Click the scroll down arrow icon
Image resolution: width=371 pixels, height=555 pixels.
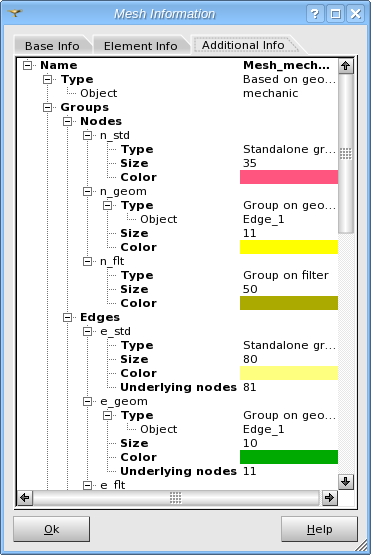pyautogui.click(x=346, y=482)
